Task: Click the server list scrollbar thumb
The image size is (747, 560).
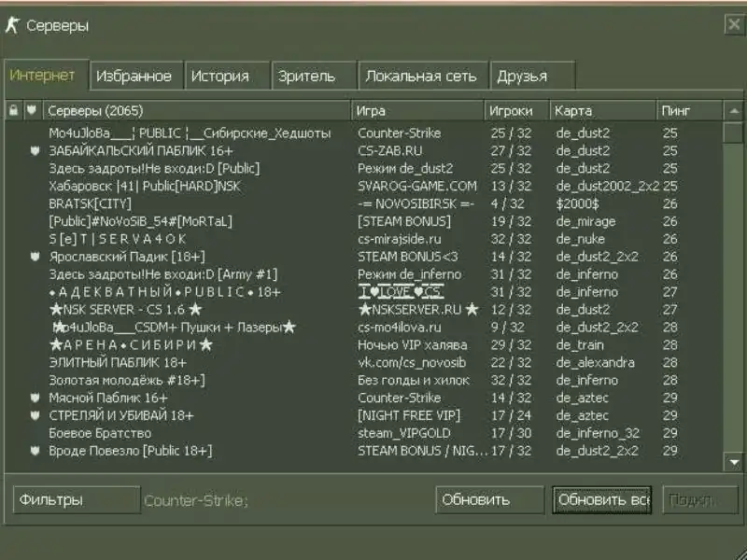Action: pos(734,133)
